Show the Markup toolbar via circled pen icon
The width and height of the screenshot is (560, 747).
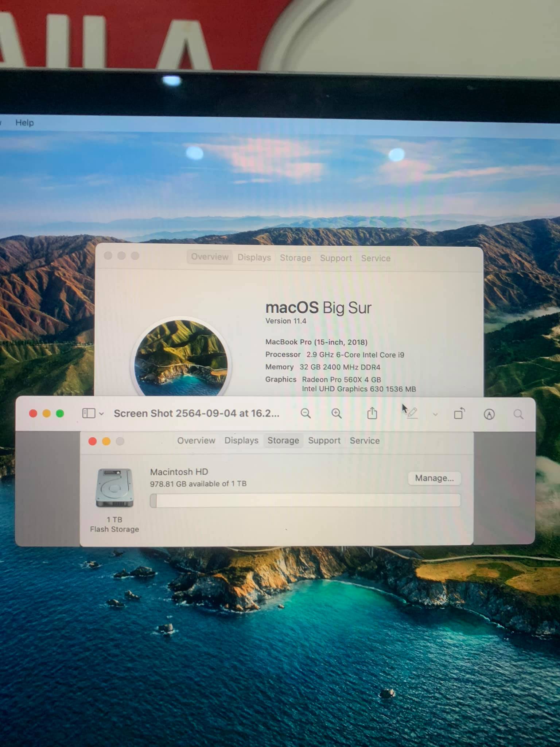point(489,414)
